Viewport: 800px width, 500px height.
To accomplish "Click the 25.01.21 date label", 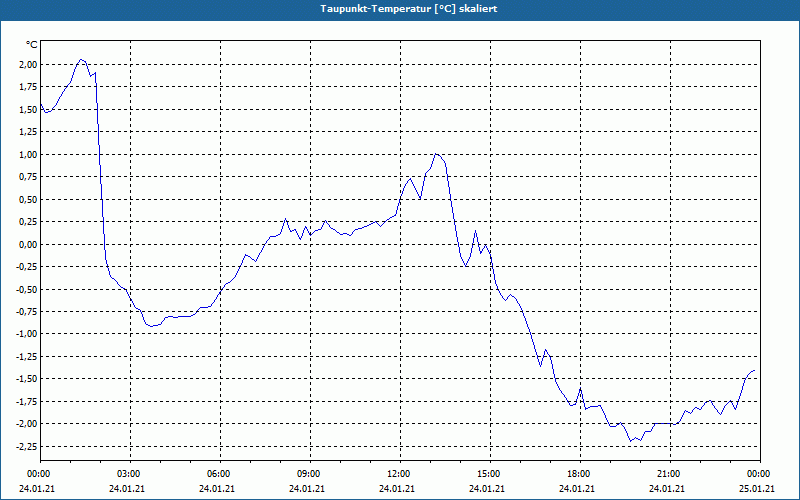I will [757, 488].
